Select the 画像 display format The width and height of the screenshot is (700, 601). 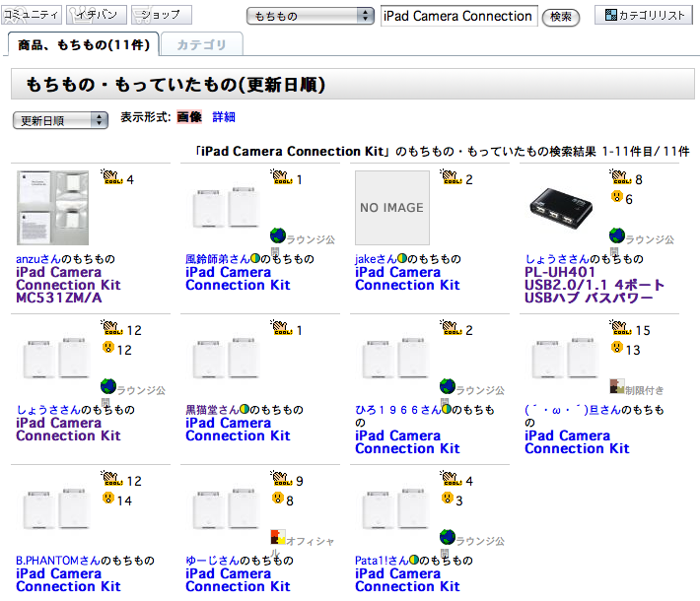(x=189, y=117)
